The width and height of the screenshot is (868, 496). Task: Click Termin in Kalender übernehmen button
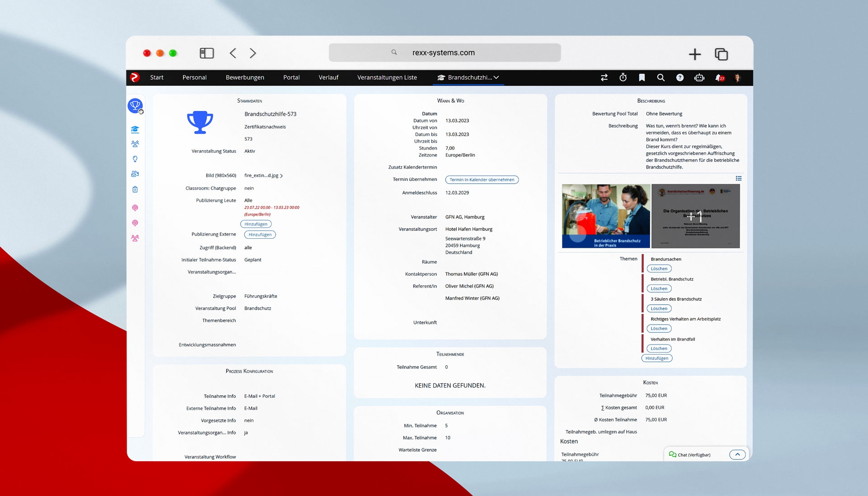[x=481, y=180]
